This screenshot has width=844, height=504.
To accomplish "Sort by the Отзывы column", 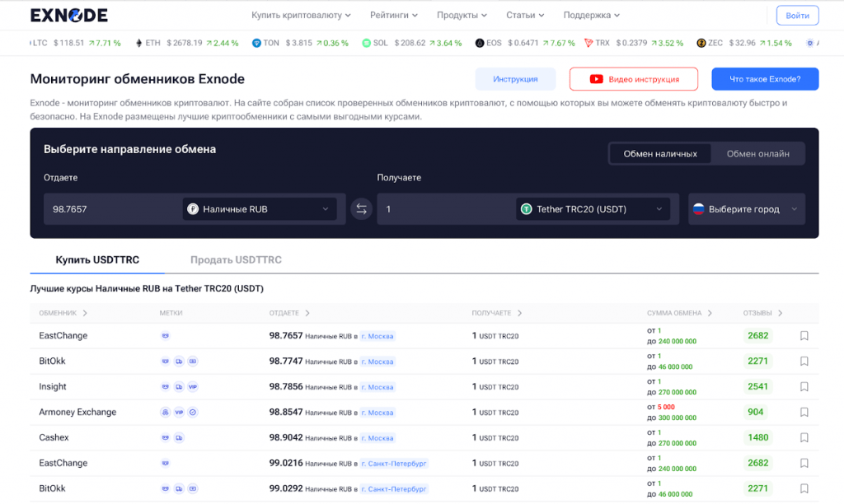I will pos(762,313).
